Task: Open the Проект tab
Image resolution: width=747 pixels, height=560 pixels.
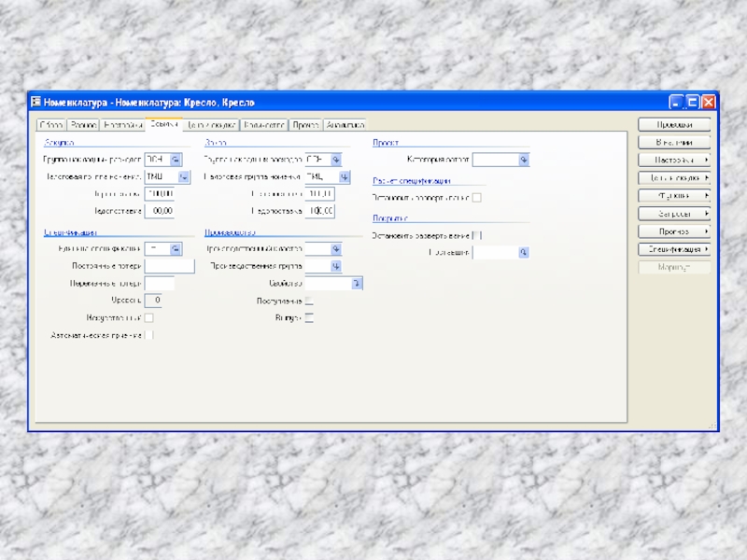Action: [306, 125]
